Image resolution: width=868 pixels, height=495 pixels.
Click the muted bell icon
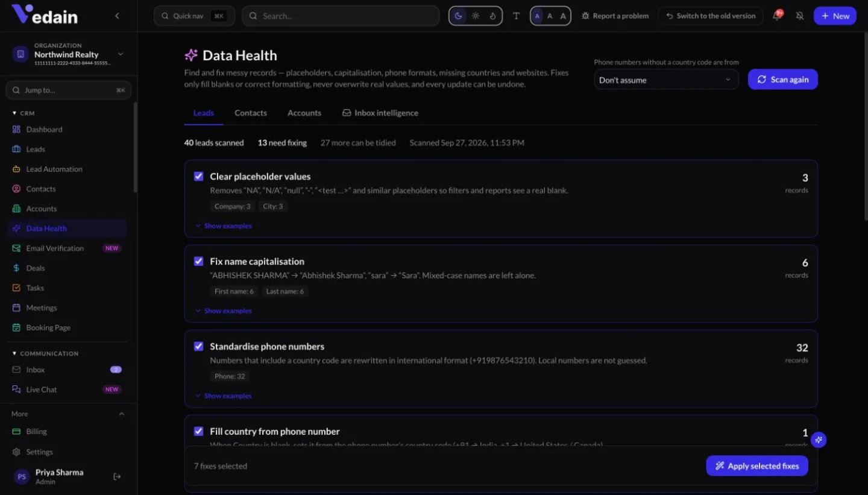800,16
